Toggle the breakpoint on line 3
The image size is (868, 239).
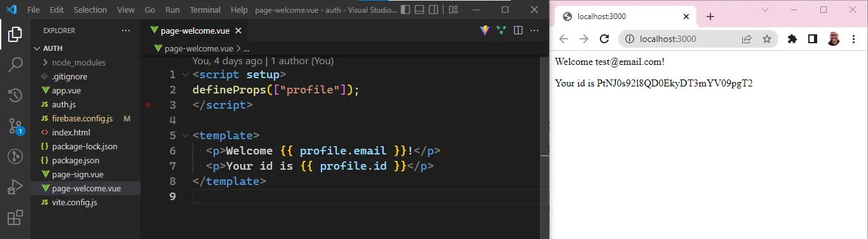tap(148, 105)
